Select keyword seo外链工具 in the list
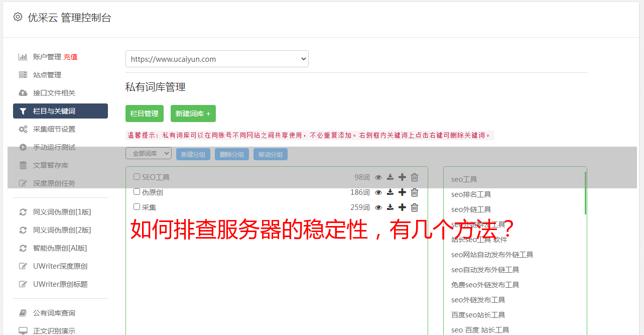Image resolution: width=644 pixels, height=335 pixels. (x=471, y=209)
